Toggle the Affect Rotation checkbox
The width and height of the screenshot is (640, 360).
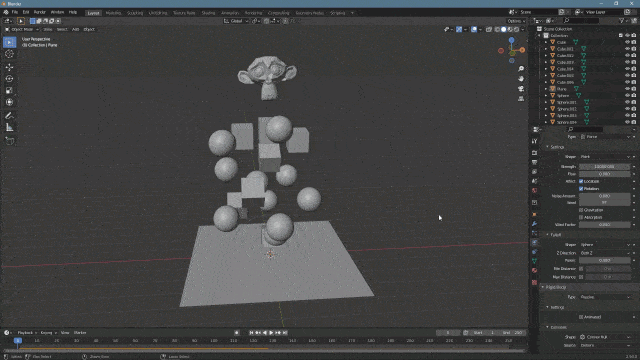click(581, 189)
